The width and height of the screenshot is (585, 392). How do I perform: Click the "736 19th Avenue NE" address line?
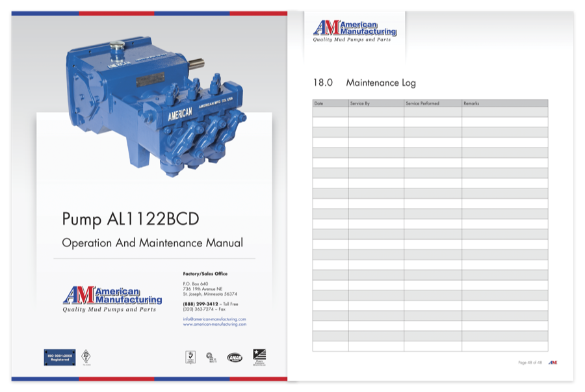203,289
